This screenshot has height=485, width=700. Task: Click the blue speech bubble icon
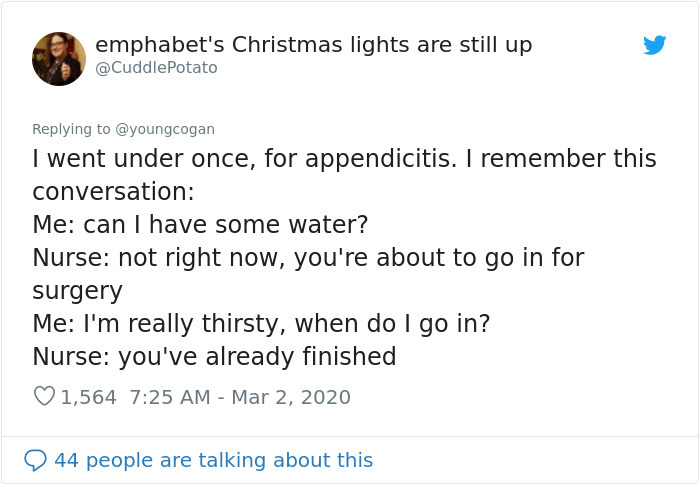pos(35,460)
